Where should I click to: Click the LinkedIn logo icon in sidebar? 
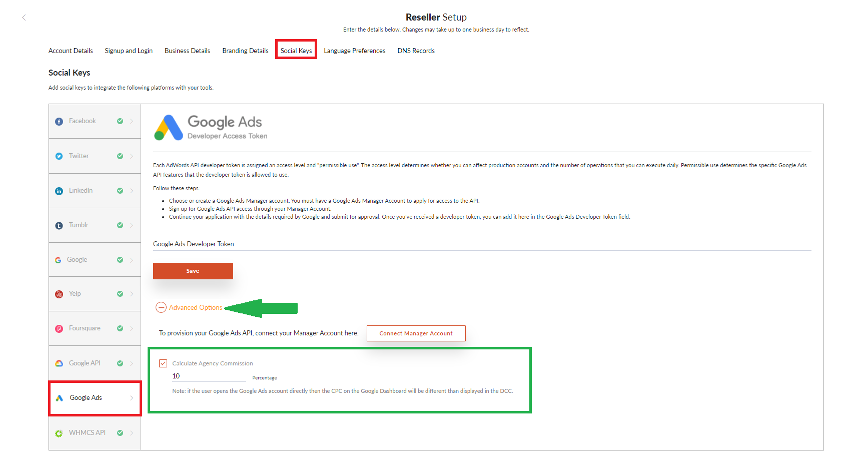click(59, 191)
